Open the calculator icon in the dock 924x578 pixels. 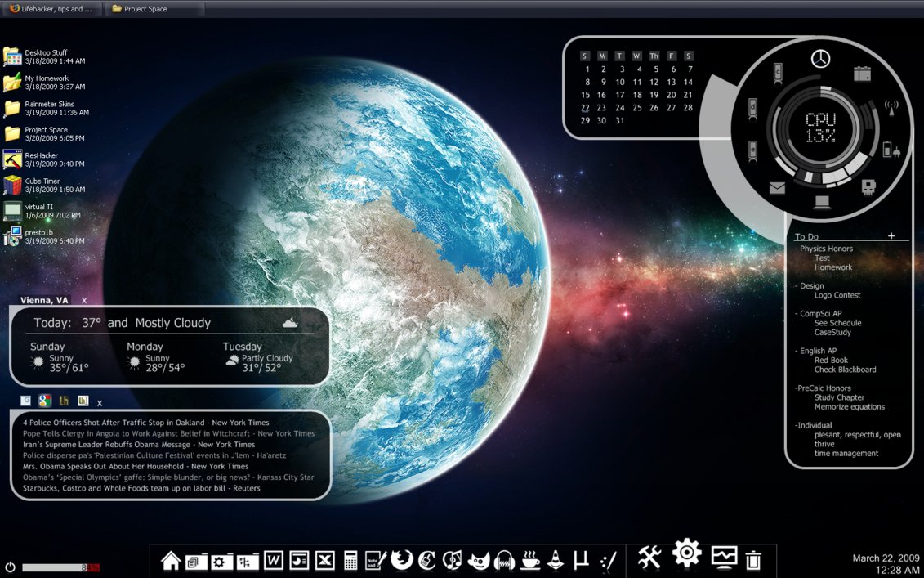pyautogui.click(x=350, y=560)
